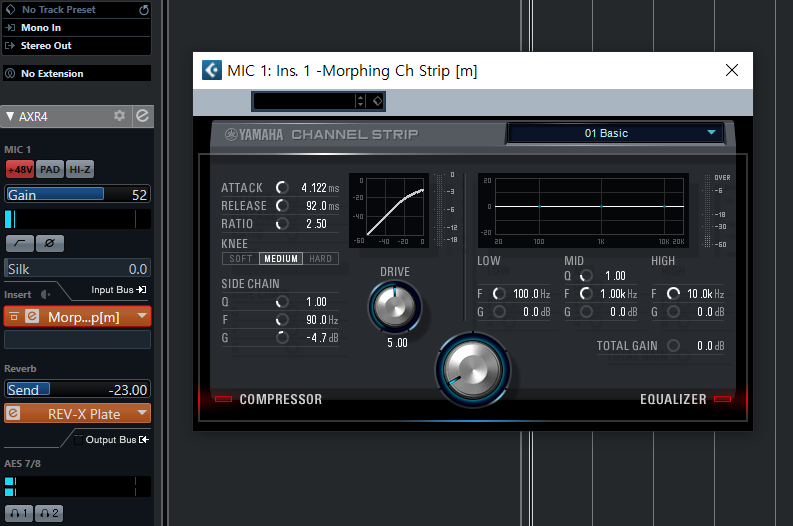Select headphone 2 button
The height and width of the screenshot is (526, 793).
pos(49,513)
